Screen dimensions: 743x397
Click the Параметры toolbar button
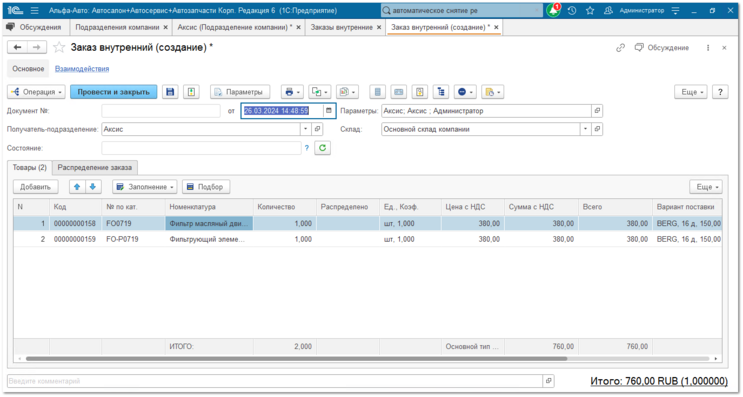pos(240,92)
